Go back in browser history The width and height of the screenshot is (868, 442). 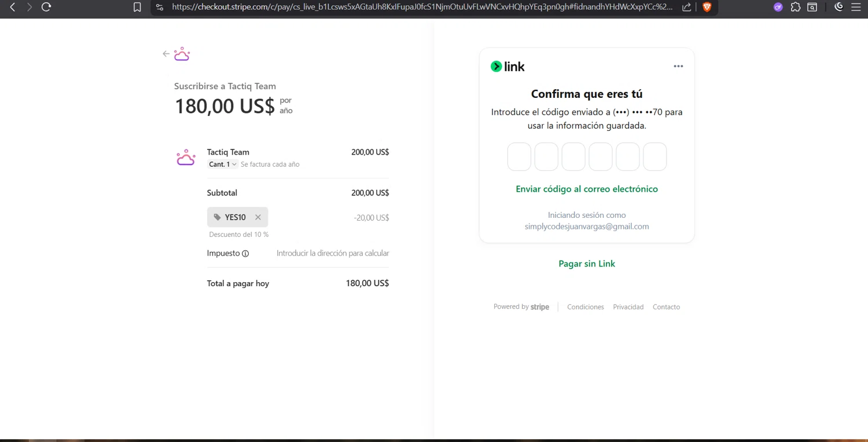13,7
